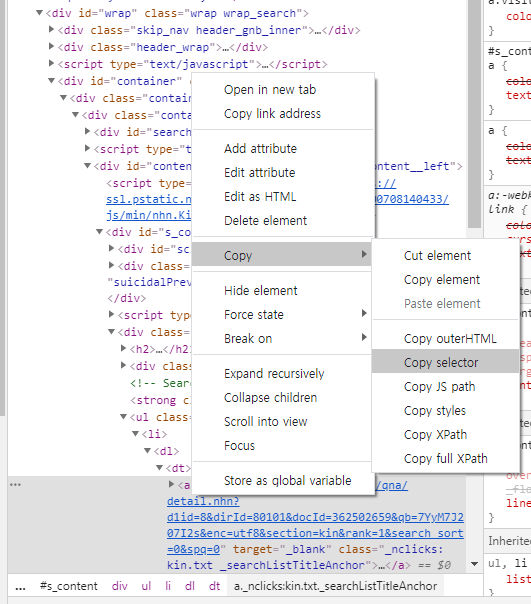Collapse the ul class node
The image size is (531, 604).
[123, 416]
